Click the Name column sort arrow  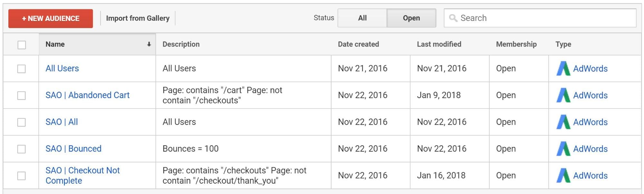[149, 44]
